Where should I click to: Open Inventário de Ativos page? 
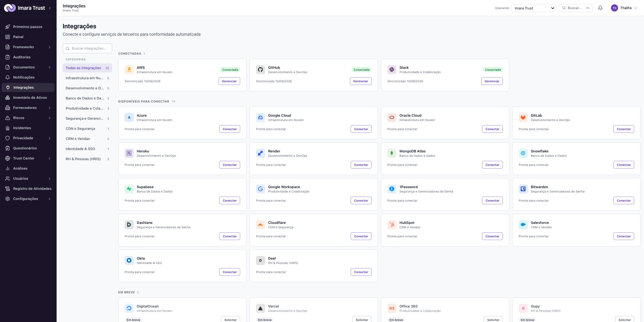coord(28,98)
